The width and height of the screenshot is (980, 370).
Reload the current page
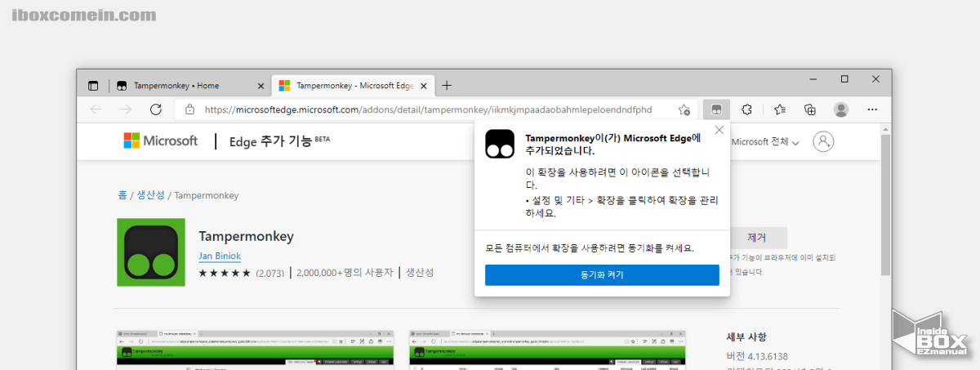(x=154, y=109)
